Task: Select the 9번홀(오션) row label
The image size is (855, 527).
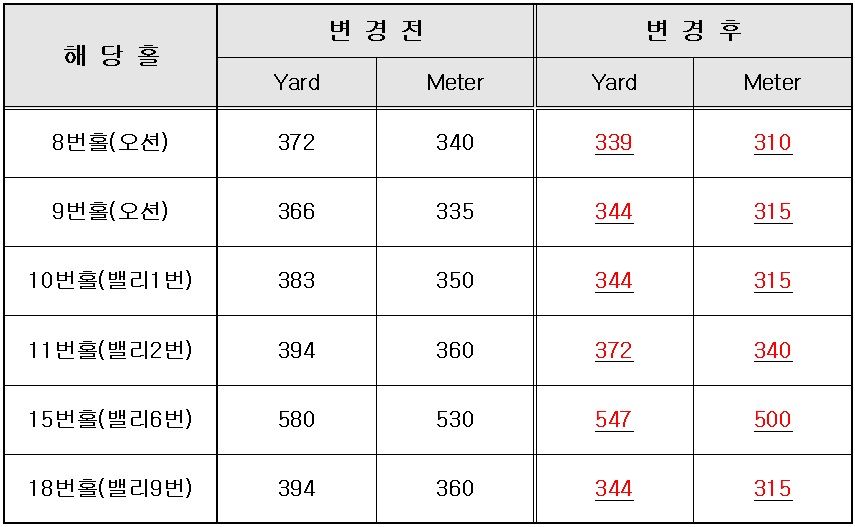Action: [x=110, y=212]
